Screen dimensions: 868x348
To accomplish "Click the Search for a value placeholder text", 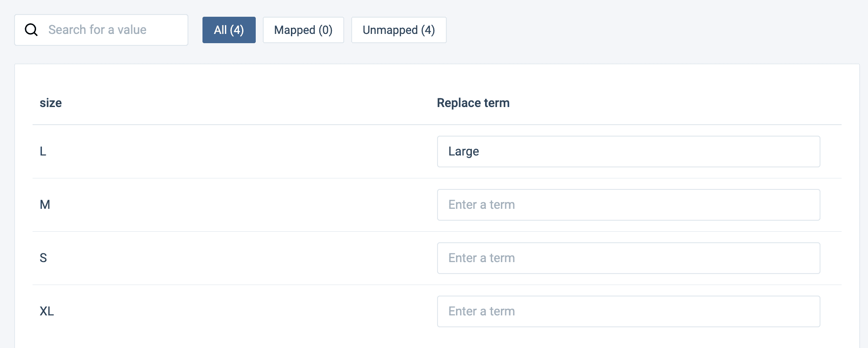I will pos(97,30).
